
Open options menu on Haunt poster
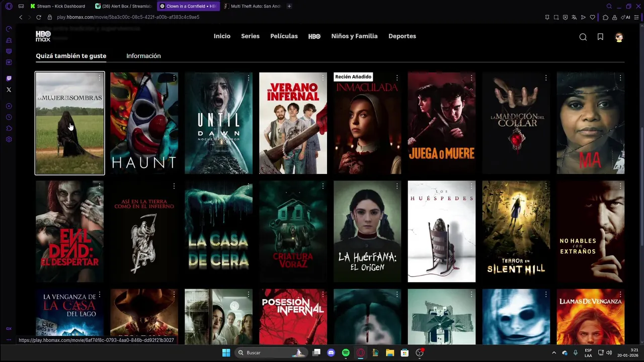coord(174,78)
